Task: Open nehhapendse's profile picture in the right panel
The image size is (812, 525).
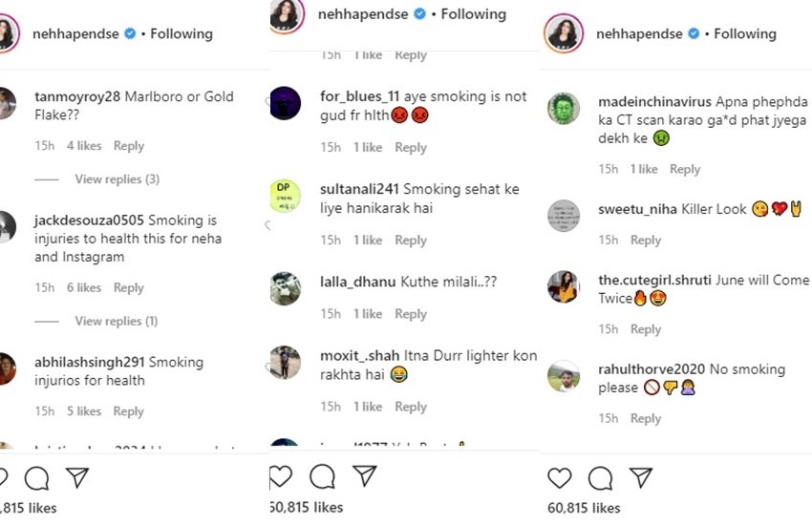Action: pos(563,33)
